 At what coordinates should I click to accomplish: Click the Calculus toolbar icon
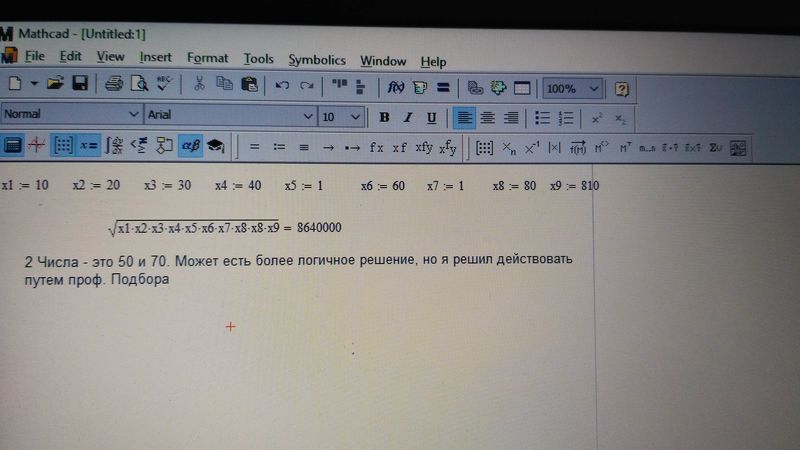click(114, 146)
